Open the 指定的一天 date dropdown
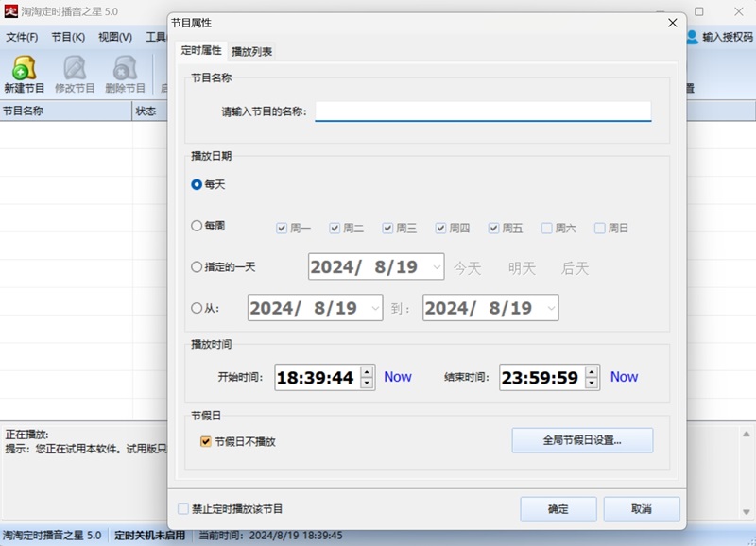 437,267
